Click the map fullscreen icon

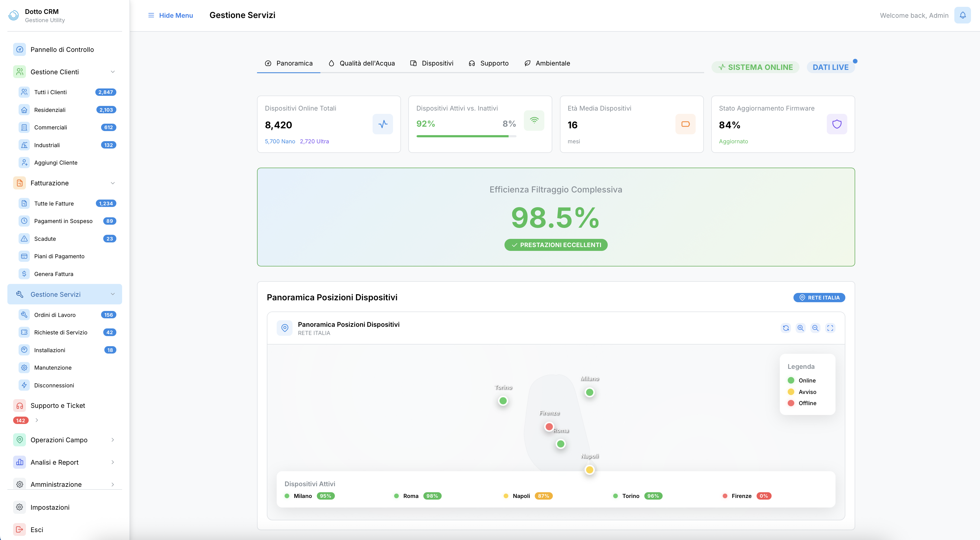[x=830, y=328]
